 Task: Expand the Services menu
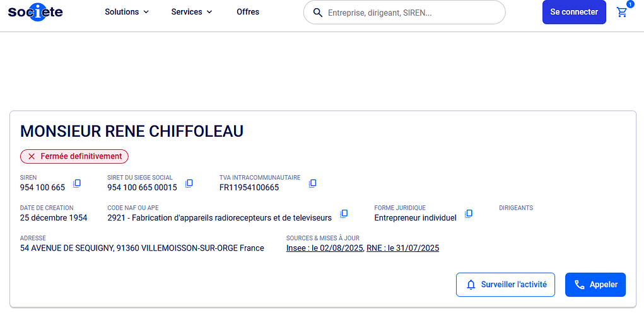pos(192,12)
